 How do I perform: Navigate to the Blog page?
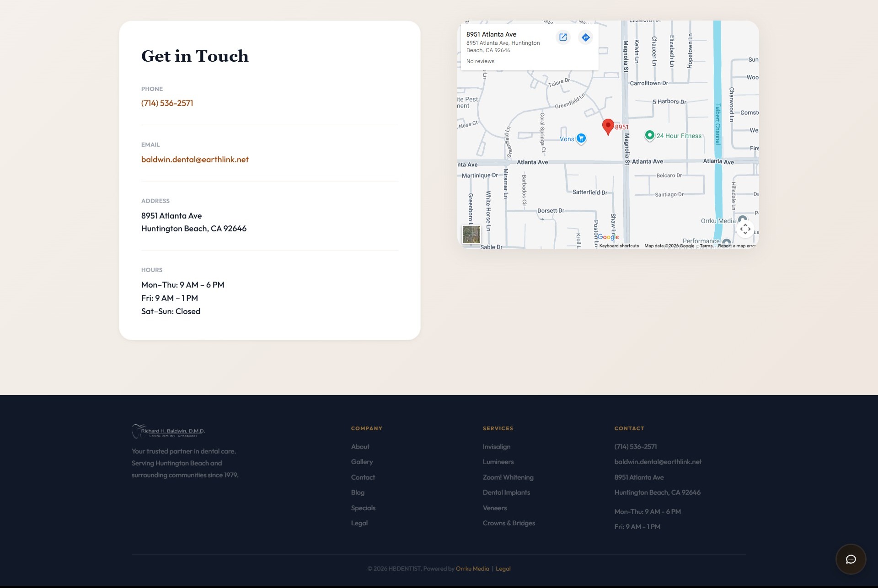coord(358,492)
